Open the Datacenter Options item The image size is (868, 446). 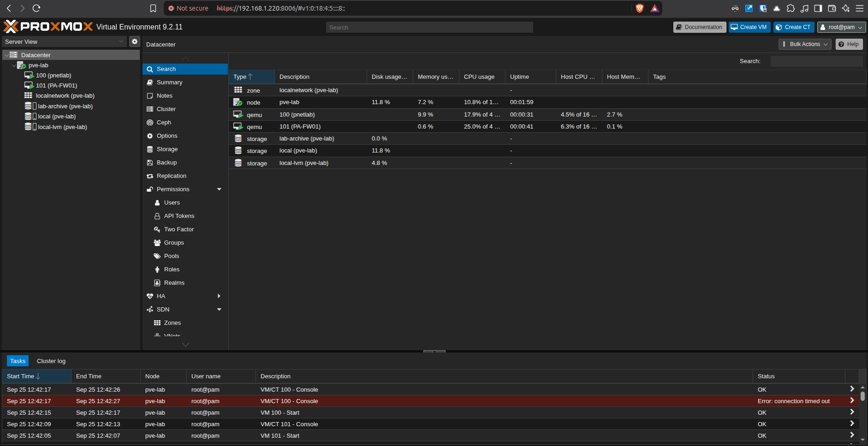tap(185, 136)
